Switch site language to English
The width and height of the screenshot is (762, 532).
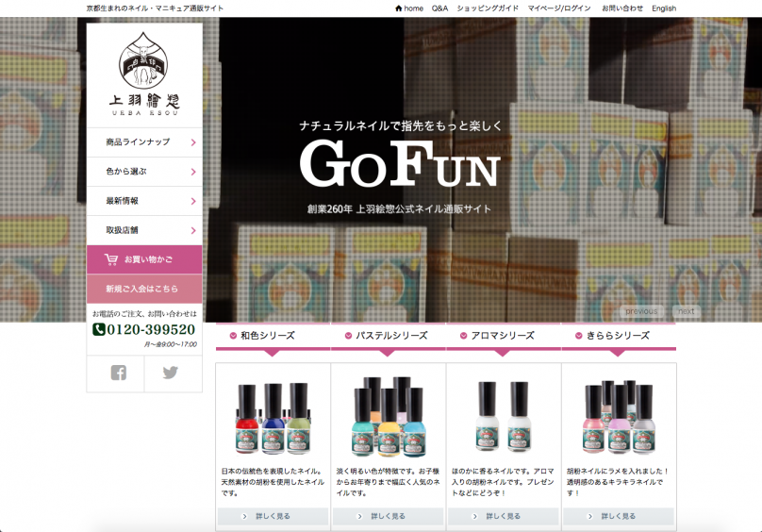click(x=664, y=8)
